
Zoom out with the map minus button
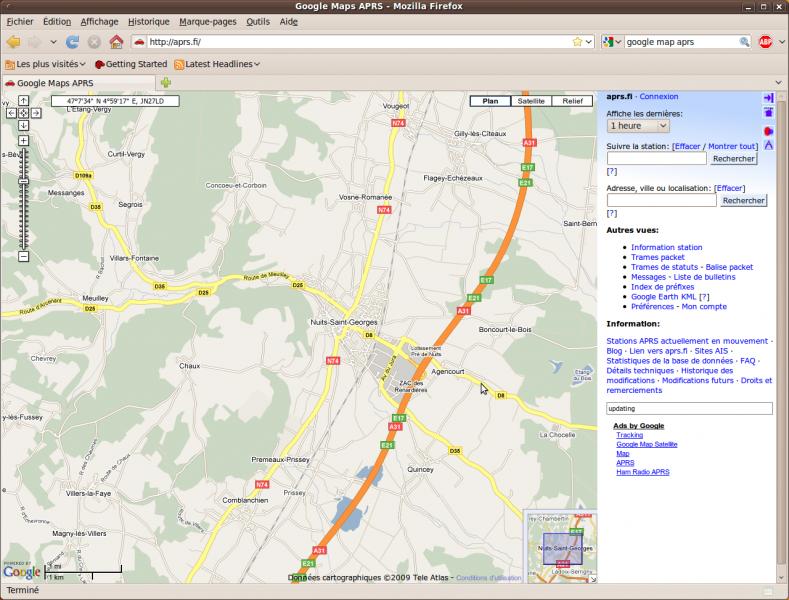(24, 257)
